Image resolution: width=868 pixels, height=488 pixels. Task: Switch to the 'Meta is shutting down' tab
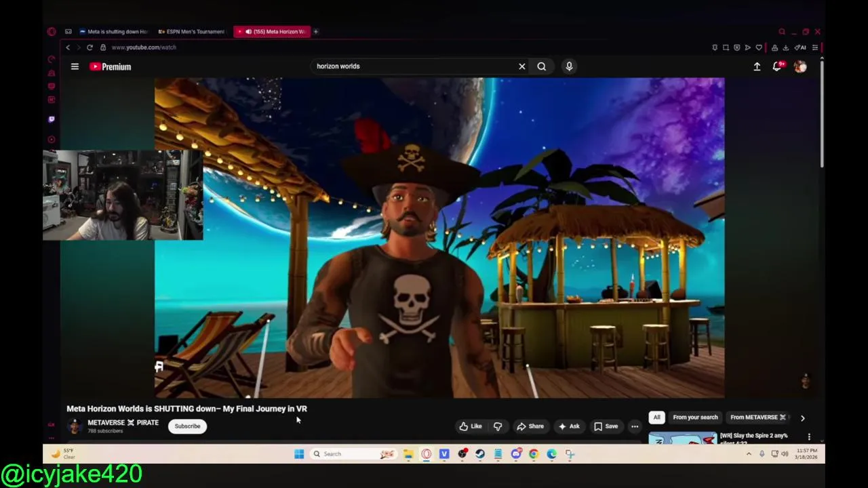114,32
